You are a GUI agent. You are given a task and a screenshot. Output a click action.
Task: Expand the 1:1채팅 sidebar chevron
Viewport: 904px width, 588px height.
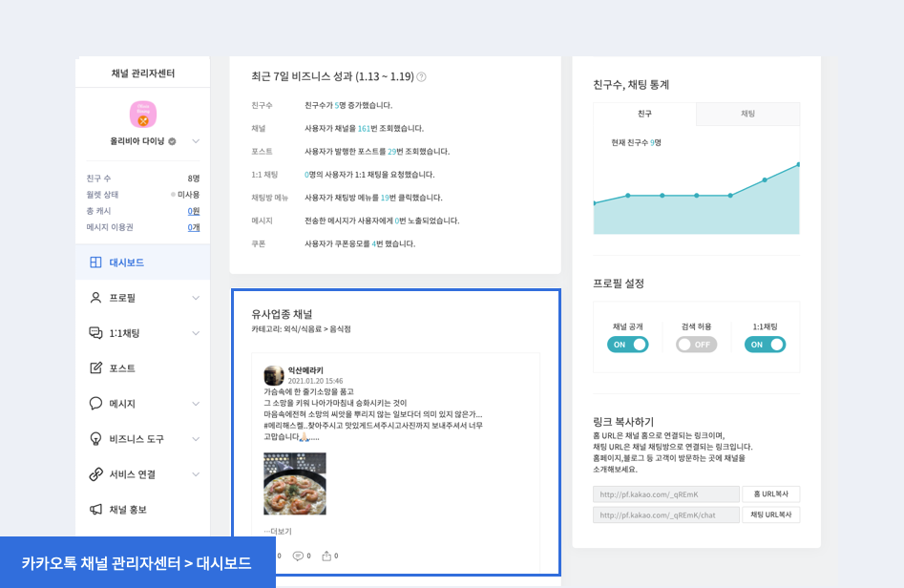point(196,333)
